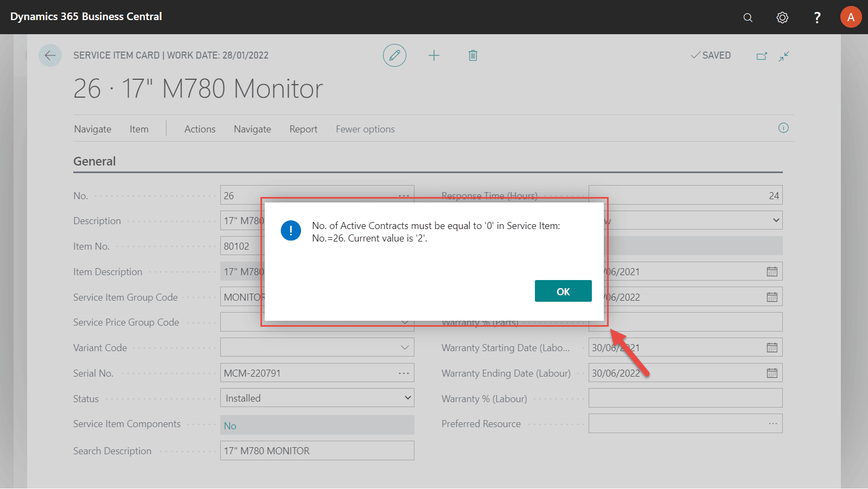The height and width of the screenshot is (489, 868).
Task: Open calendar for Warranty Ending Date (Labour)
Action: (772, 373)
